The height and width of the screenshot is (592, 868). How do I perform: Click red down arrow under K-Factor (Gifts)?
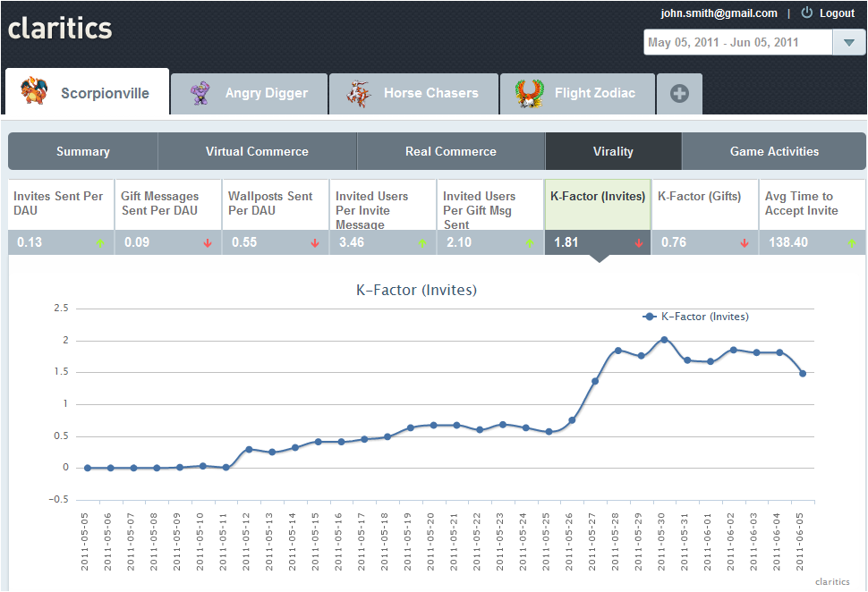(744, 243)
